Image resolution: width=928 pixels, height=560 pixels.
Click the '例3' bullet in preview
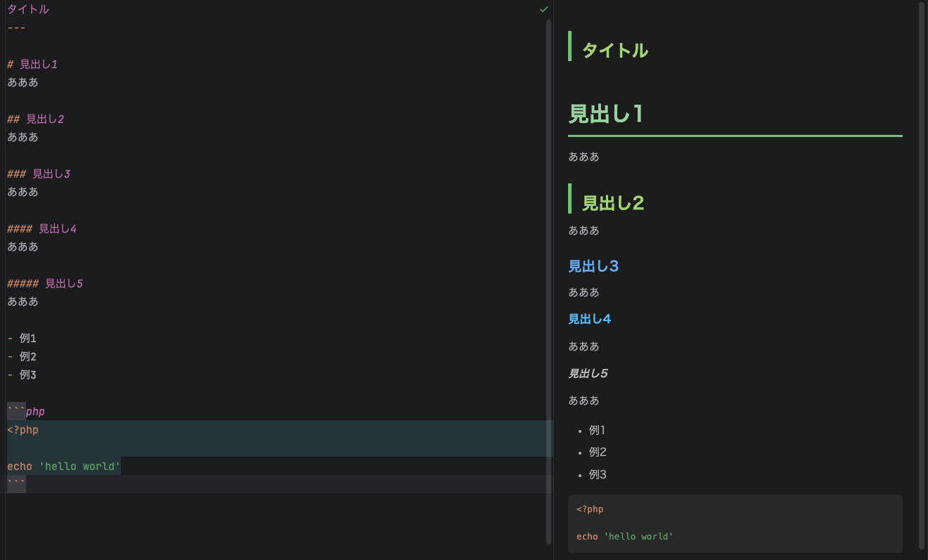coord(598,474)
